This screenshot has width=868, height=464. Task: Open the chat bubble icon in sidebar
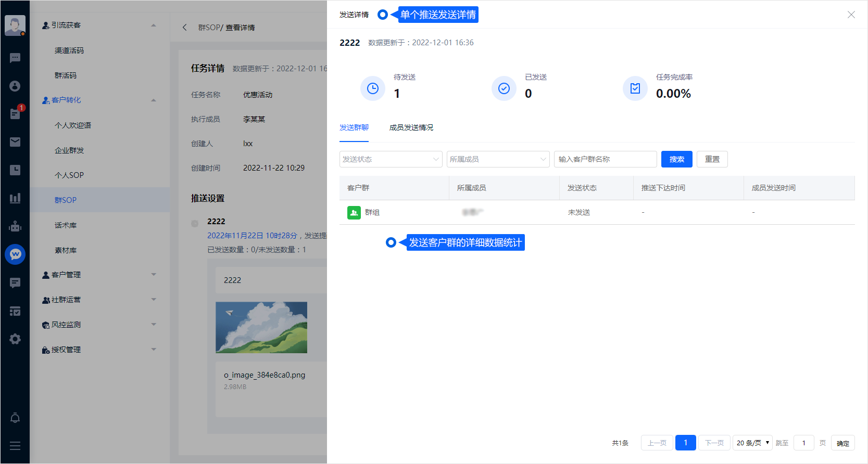[x=15, y=58]
